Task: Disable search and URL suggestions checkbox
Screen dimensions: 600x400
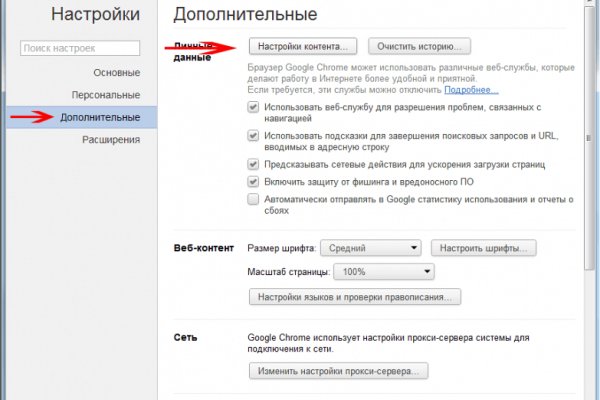Action: click(254, 135)
